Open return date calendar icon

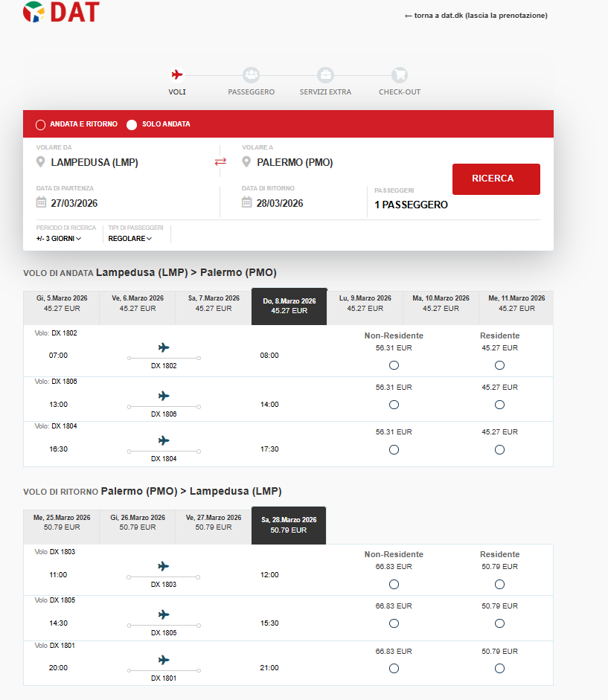pyautogui.click(x=246, y=202)
